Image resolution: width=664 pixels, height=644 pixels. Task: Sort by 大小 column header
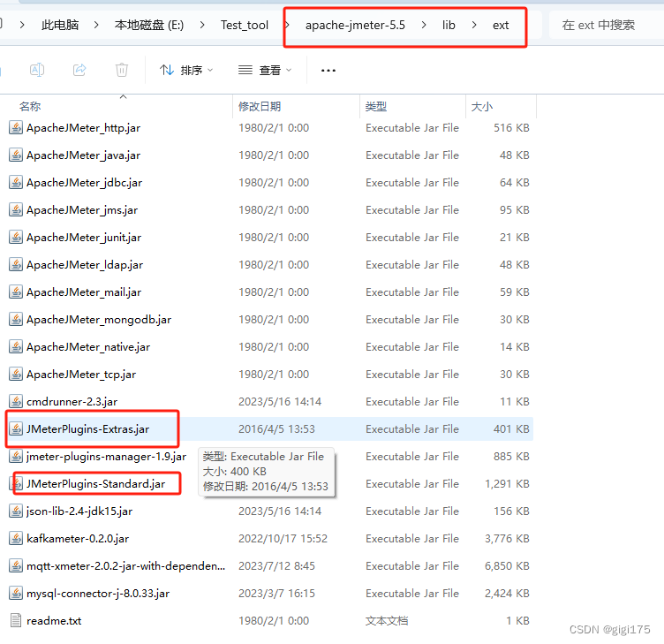(x=482, y=106)
